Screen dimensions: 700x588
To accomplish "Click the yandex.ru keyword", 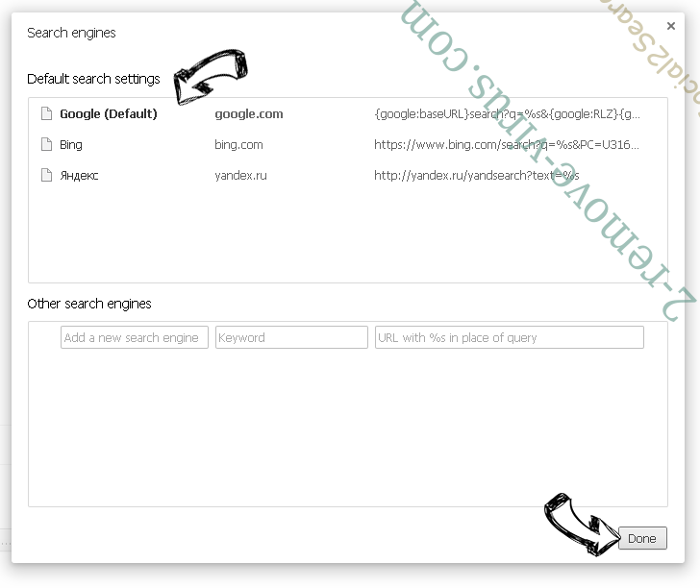I will point(240,175).
